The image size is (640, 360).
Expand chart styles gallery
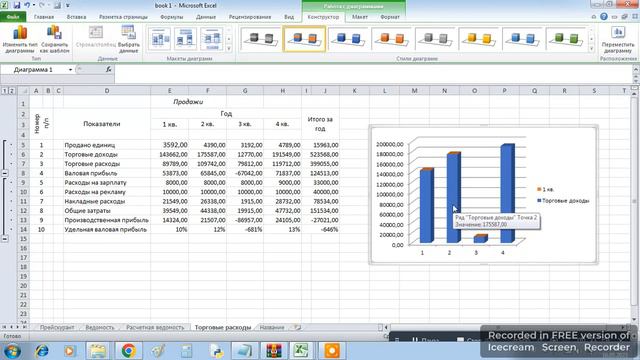[x=591, y=49]
